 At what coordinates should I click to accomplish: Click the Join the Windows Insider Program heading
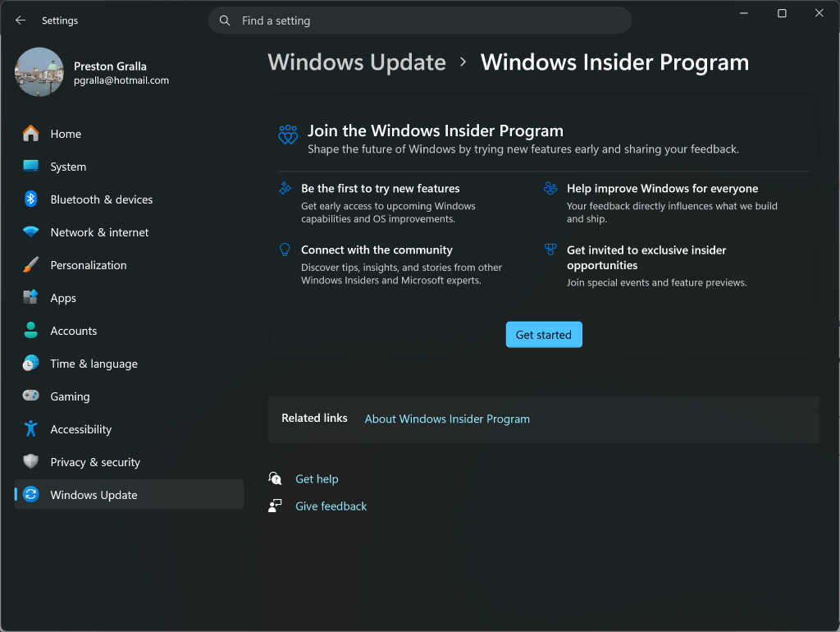tap(435, 131)
